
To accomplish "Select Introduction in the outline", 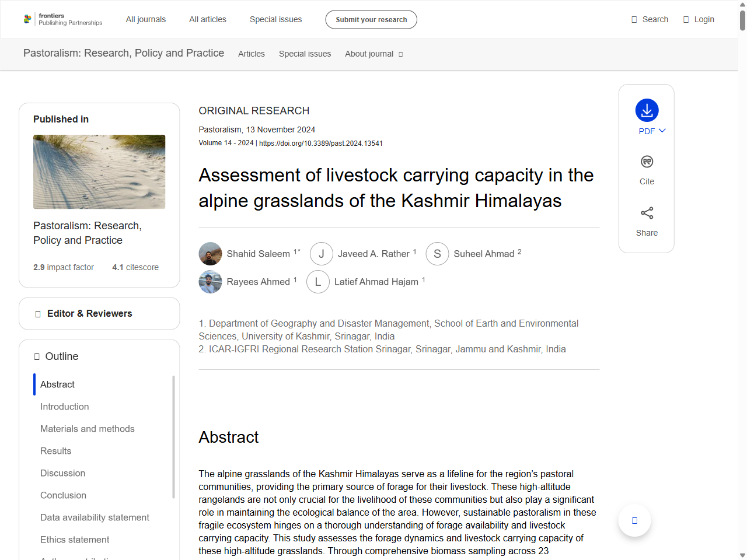I will pos(64,407).
